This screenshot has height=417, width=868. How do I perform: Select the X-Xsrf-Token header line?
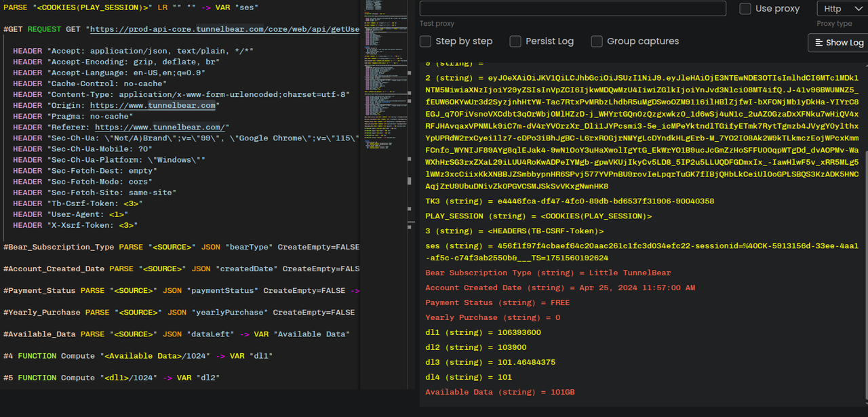pos(75,225)
